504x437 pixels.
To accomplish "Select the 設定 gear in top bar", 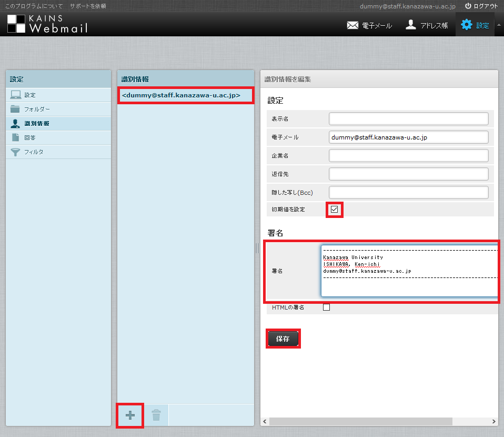I will (475, 25).
